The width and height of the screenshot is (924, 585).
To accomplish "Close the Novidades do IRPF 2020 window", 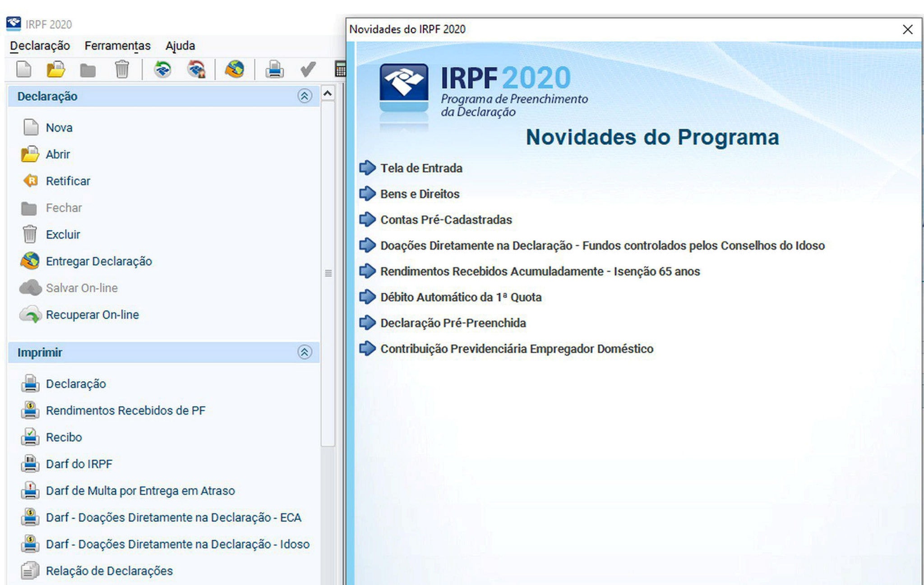I will 907,29.
